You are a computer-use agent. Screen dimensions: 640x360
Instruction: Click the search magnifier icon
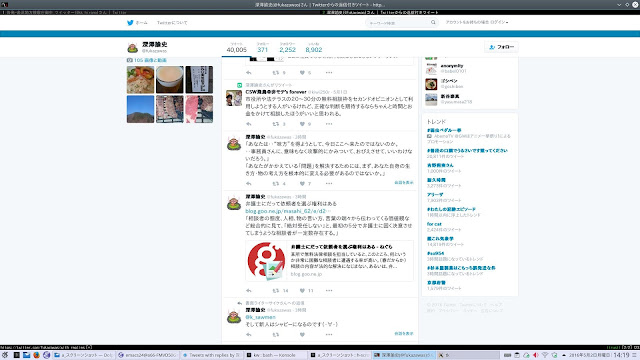tap(433, 23)
